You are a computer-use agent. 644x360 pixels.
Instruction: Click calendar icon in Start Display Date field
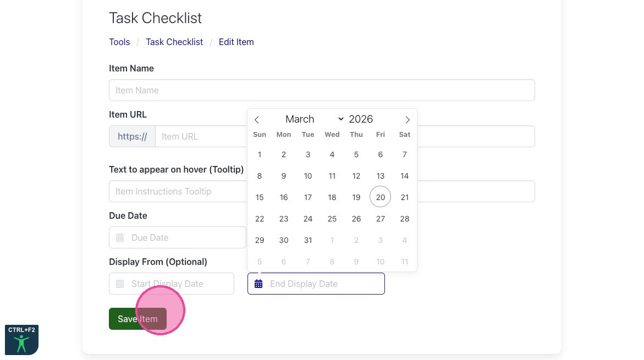[x=120, y=284]
